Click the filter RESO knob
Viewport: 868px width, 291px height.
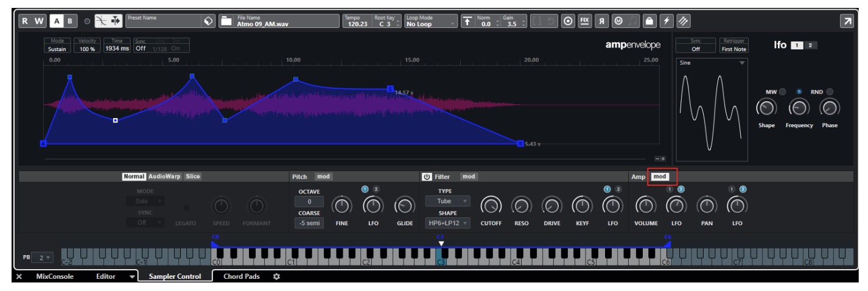point(521,207)
